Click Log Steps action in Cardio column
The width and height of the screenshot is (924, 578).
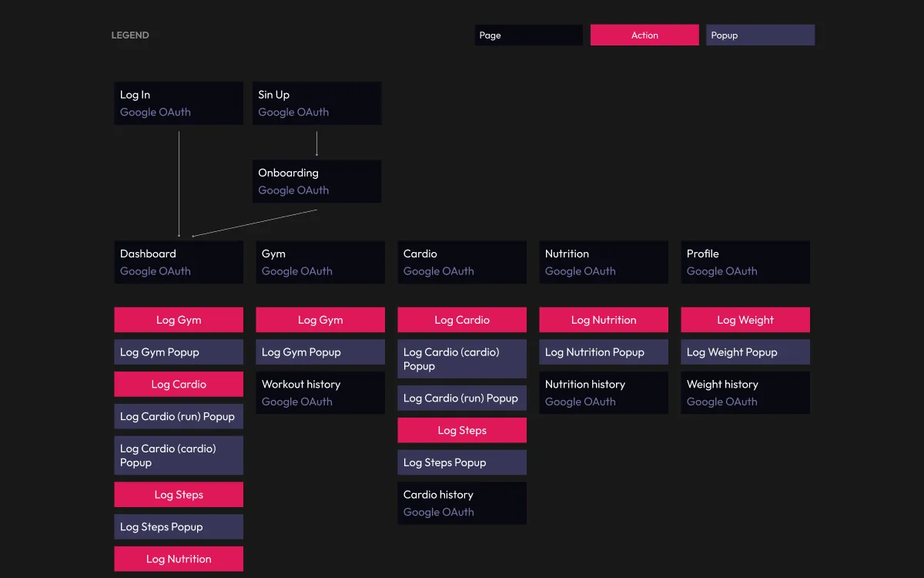click(x=462, y=430)
